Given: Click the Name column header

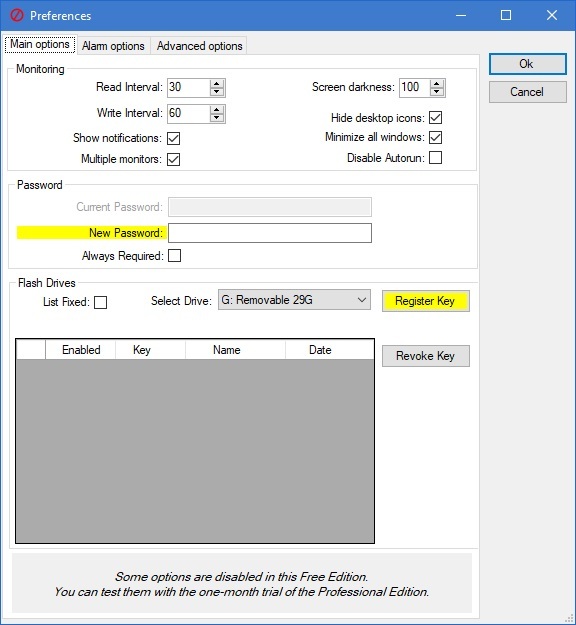Looking at the screenshot, I should tap(235, 350).
